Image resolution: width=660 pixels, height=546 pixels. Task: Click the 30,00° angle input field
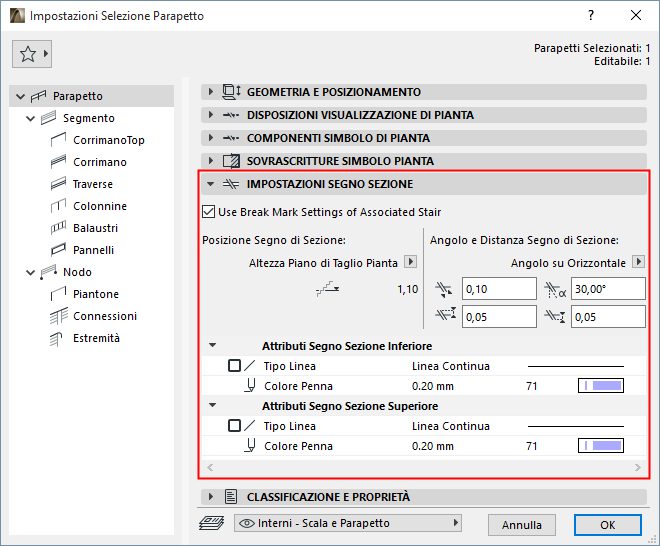608,289
